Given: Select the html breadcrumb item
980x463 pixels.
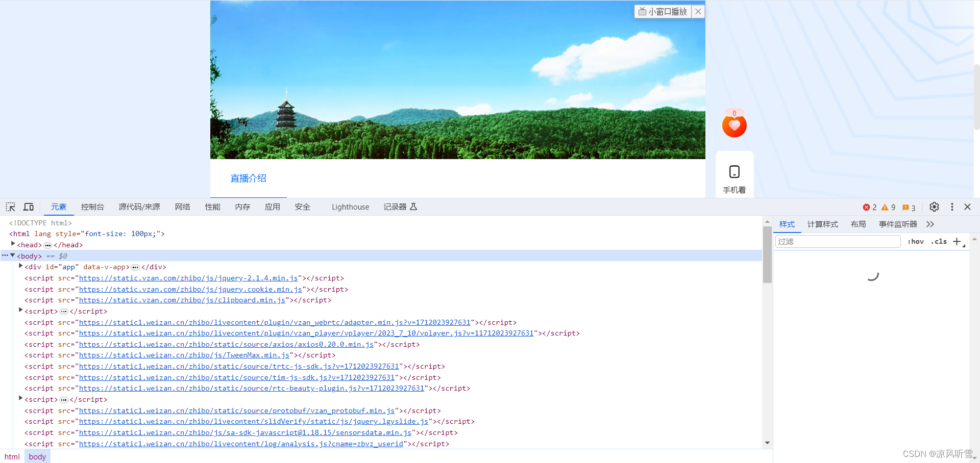Looking at the screenshot, I should [12, 457].
